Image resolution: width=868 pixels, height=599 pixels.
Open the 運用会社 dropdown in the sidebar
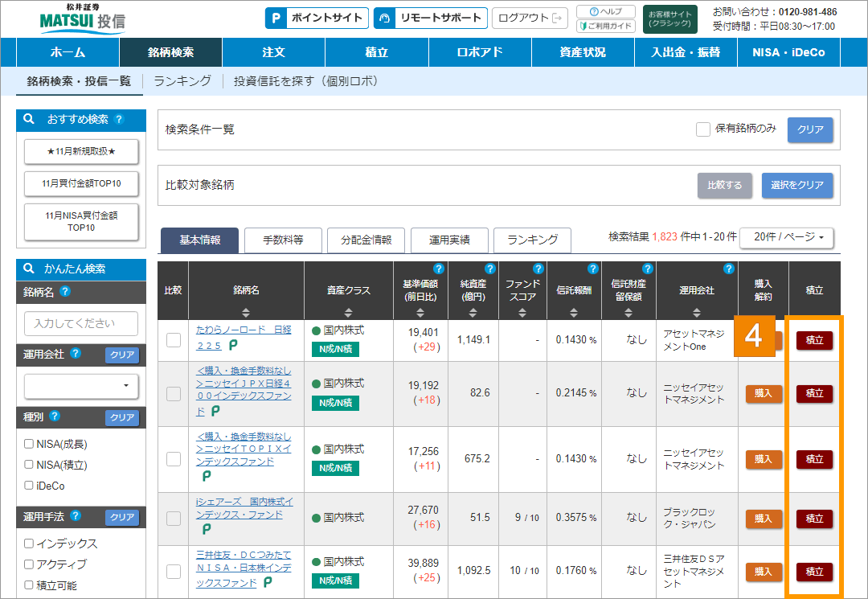pyautogui.click(x=81, y=386)
